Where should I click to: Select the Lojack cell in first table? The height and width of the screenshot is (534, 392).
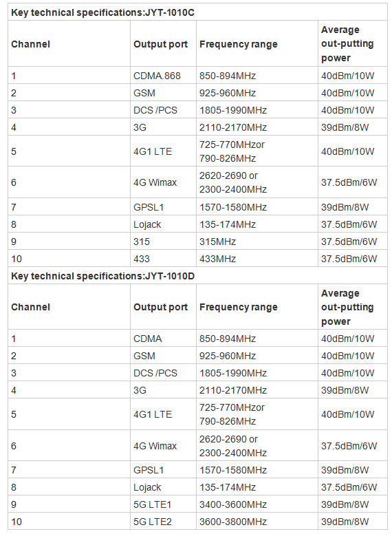pos(164,224)
